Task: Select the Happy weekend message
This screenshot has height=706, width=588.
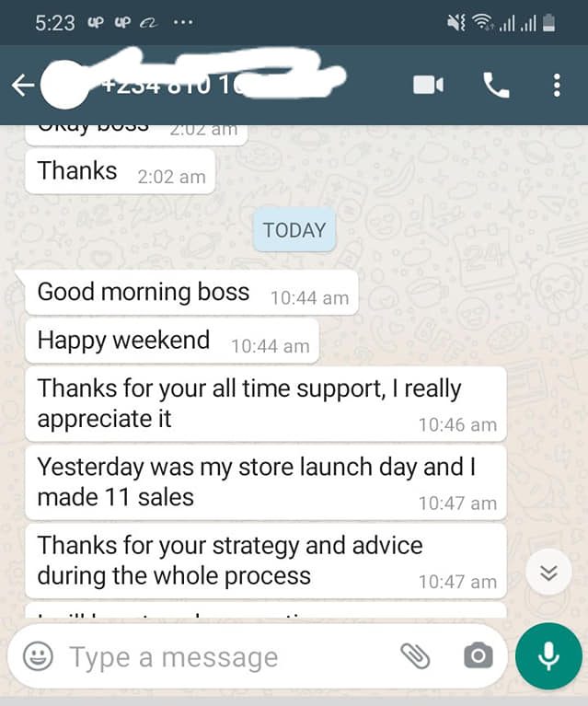Action: coord(172,341)
